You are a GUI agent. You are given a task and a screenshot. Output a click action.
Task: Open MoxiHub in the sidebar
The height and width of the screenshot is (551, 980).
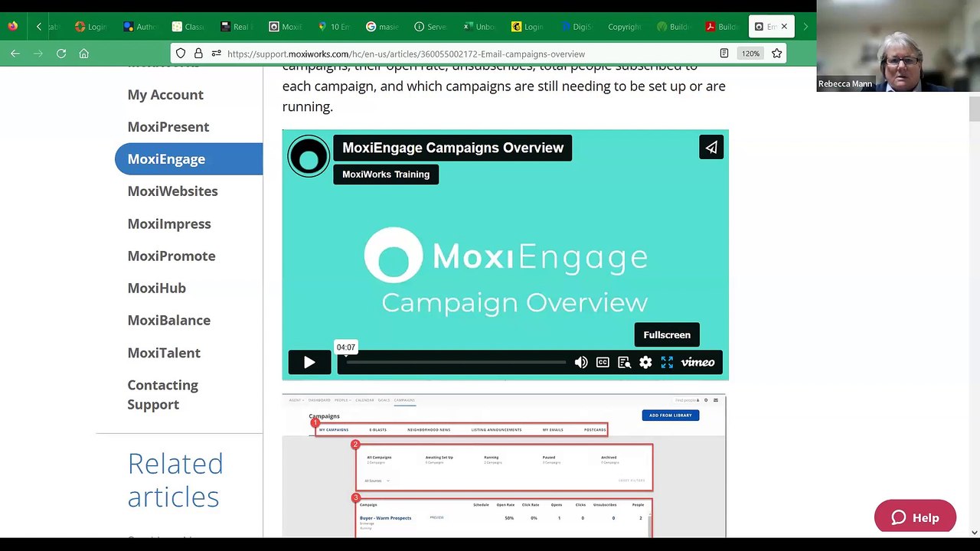[x=156, y=288]
